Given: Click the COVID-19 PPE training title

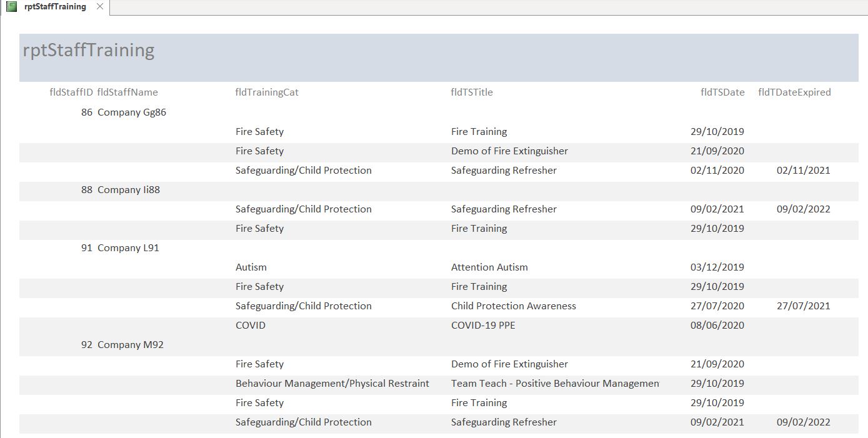Looking at the screenshot, I should point(483,326).
